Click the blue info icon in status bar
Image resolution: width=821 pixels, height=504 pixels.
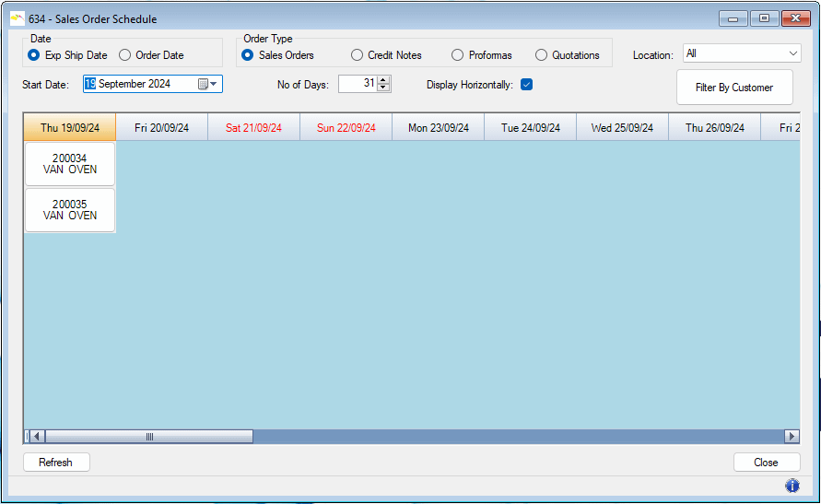[792, 486]
